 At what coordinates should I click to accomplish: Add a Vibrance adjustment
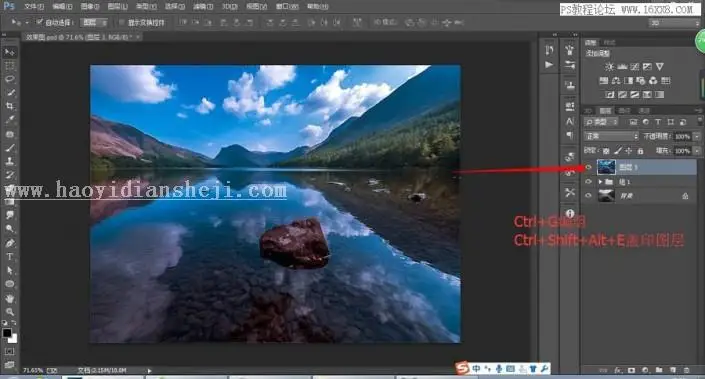click(660, 67)
